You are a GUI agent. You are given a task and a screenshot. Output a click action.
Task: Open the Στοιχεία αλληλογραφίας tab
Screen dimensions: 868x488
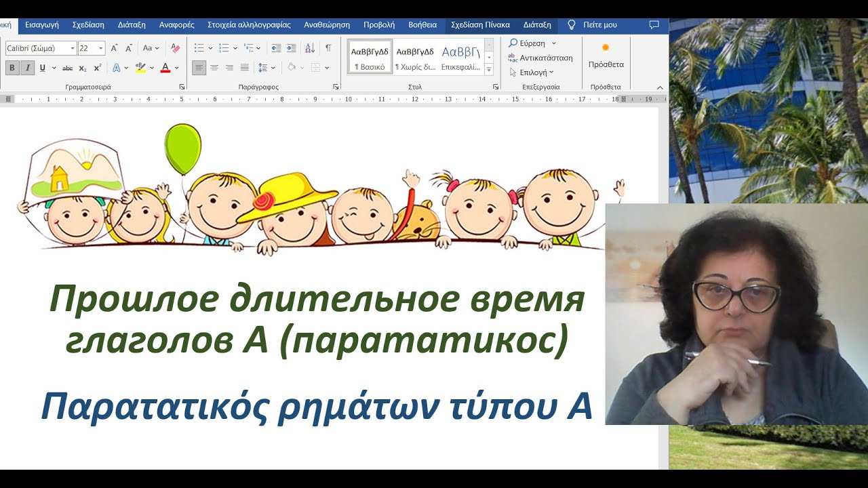[x=249, y=25]
